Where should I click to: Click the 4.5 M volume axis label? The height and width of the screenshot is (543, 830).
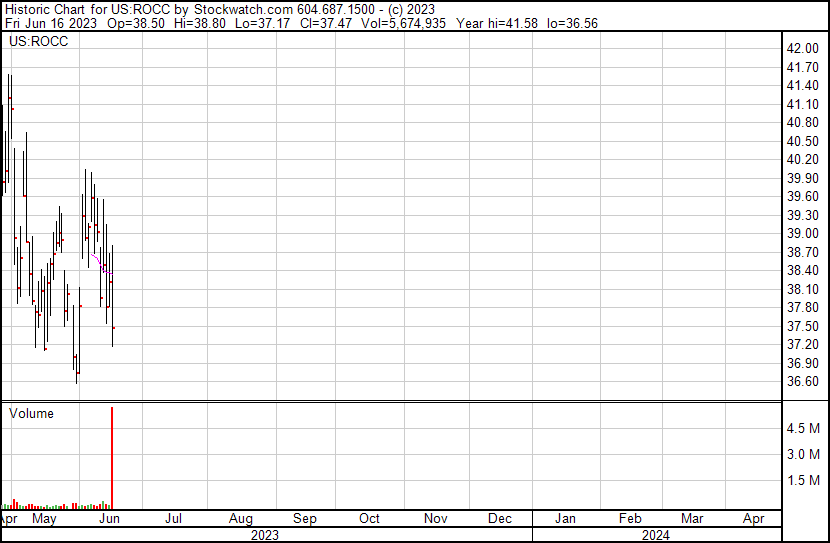click(x=804, y=428)
